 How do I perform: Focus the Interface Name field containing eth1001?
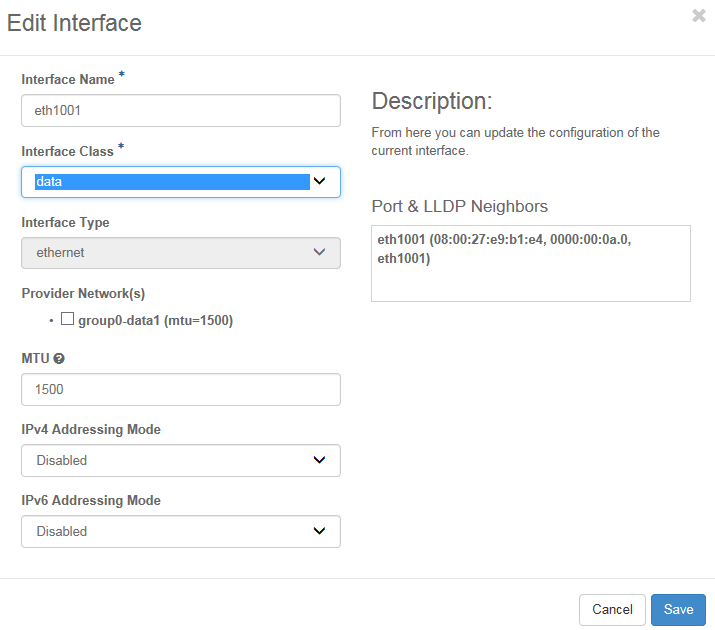pyautogui.click(x=180, y=111)
